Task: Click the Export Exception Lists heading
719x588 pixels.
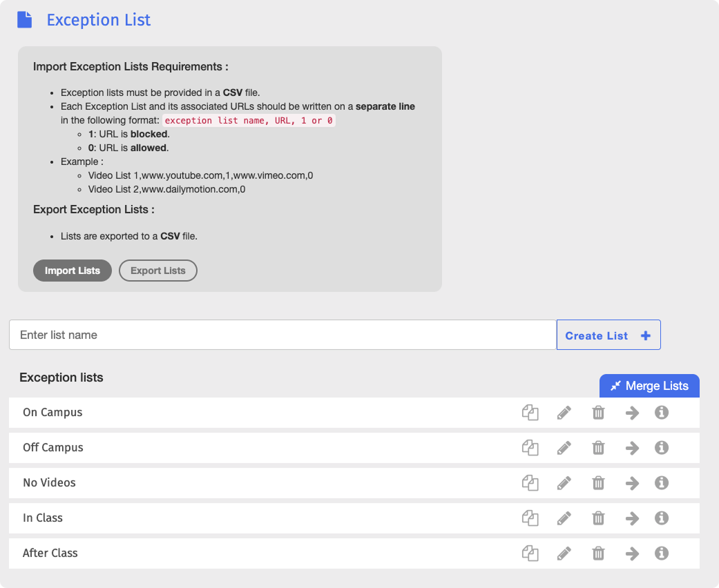Action: pyautogui.click(x=94, y=210)
